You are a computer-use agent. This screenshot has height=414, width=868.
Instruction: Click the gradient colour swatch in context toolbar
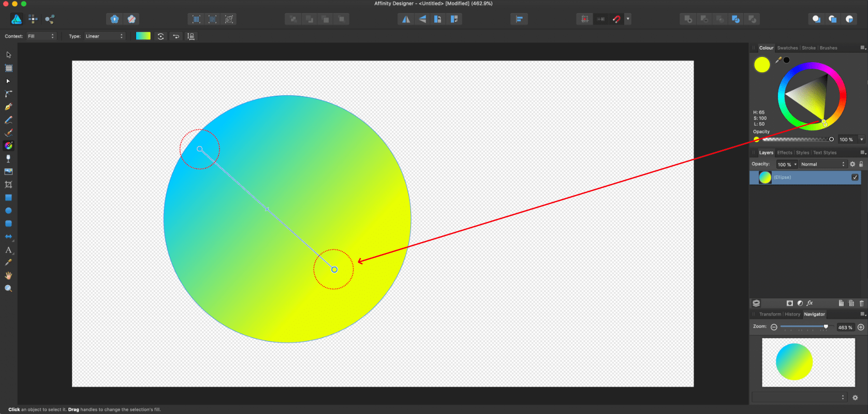pos(143,36)
